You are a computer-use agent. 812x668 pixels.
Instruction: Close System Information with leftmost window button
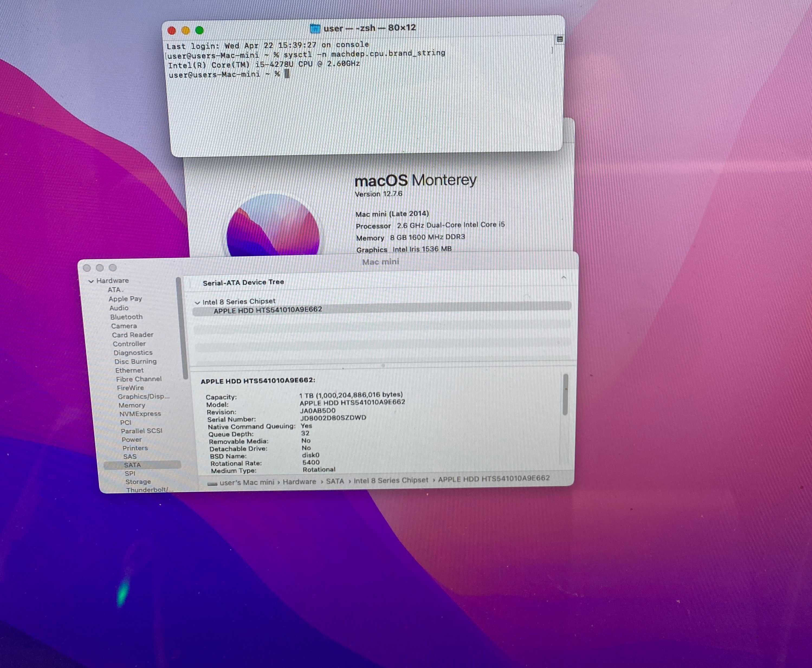[87, 268]
